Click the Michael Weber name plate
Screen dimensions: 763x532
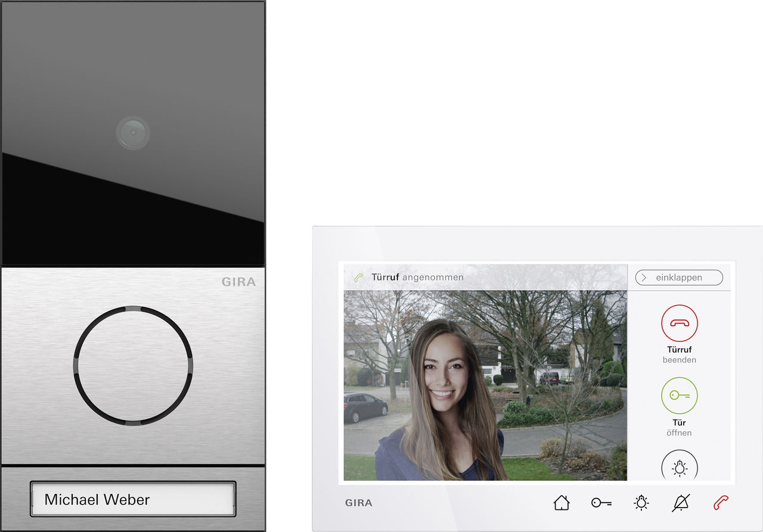(133, 499)
